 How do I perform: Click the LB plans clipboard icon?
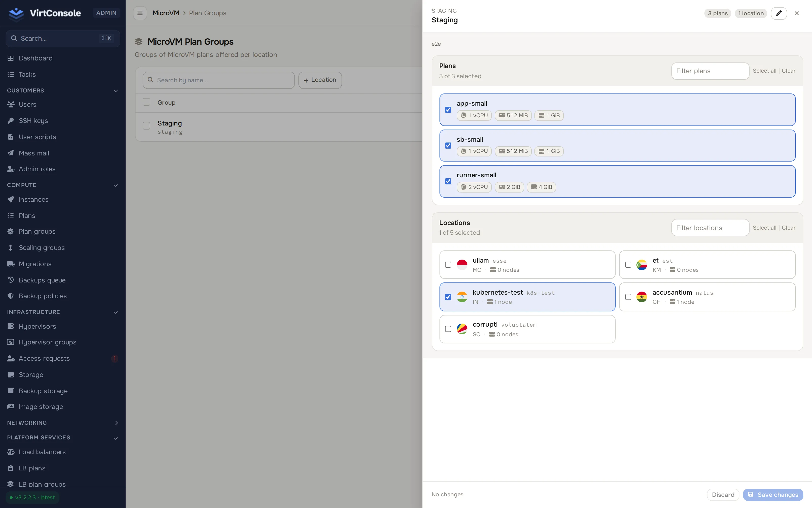click(x=11, y=468)
